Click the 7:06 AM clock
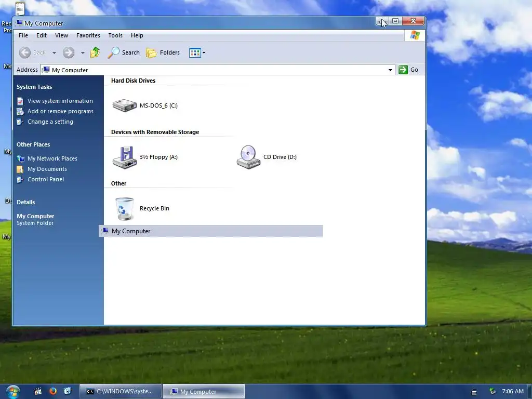This screenshot has width=532, height=399. coord(513,391)
